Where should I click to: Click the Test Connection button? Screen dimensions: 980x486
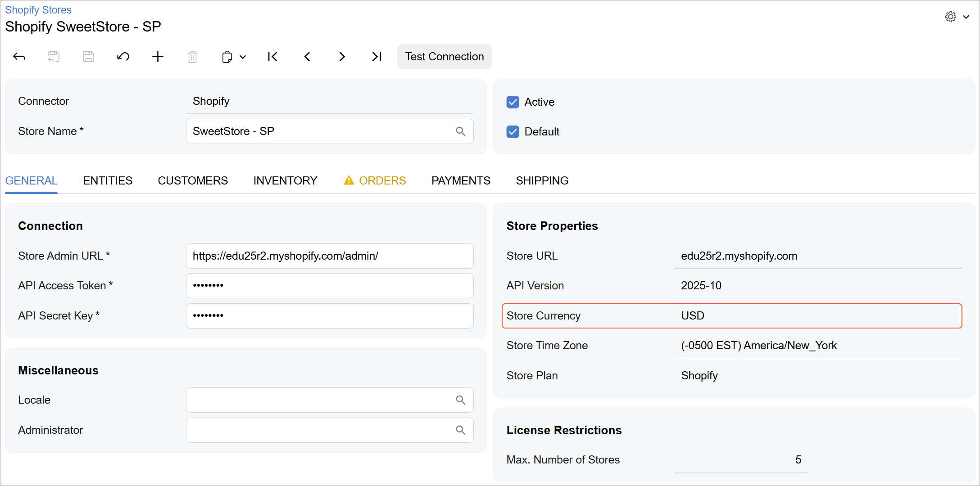(445, 57)
